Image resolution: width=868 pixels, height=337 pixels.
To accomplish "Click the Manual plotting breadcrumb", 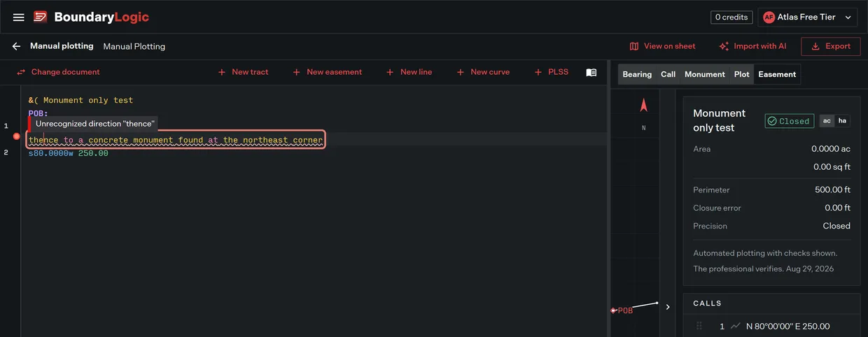I will [62, 46].
